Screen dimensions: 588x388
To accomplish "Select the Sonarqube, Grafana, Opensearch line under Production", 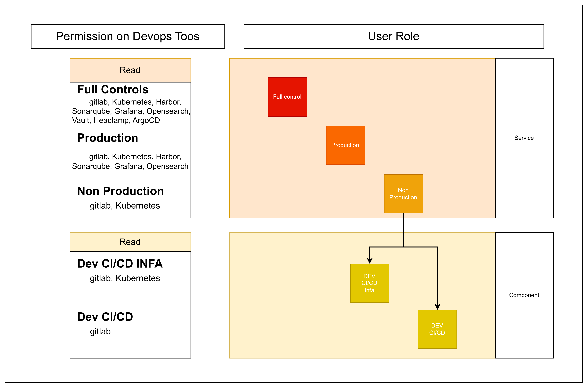I will click(x=130, y=166).
